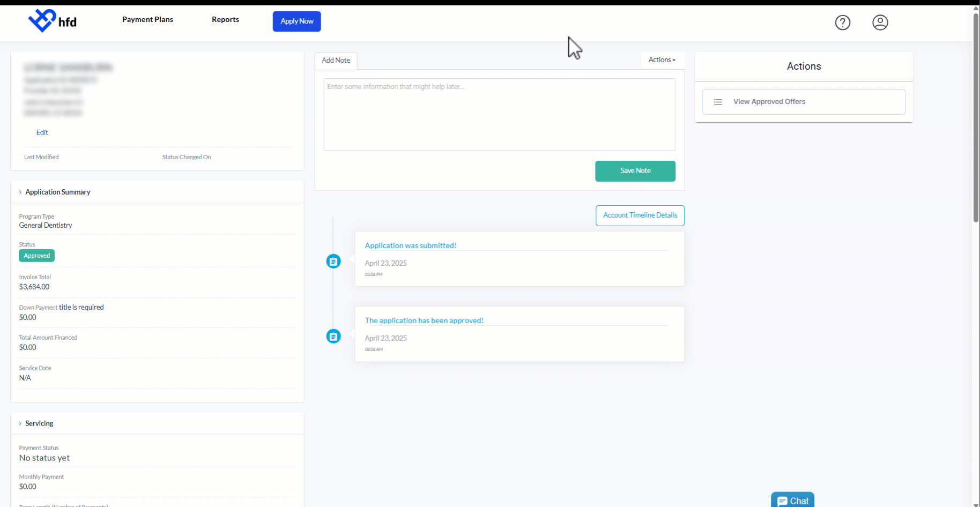Click the page vertical scrollbar
980x507 pixels.
976,118
